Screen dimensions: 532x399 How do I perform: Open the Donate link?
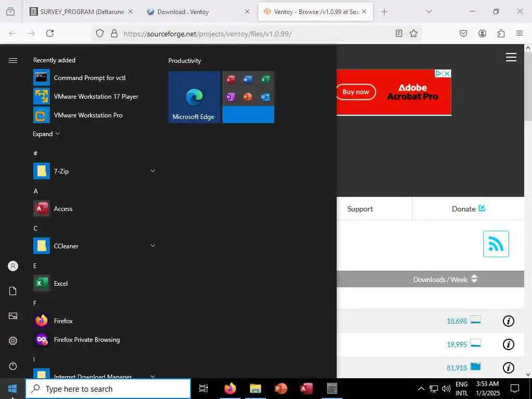(468, 209)
